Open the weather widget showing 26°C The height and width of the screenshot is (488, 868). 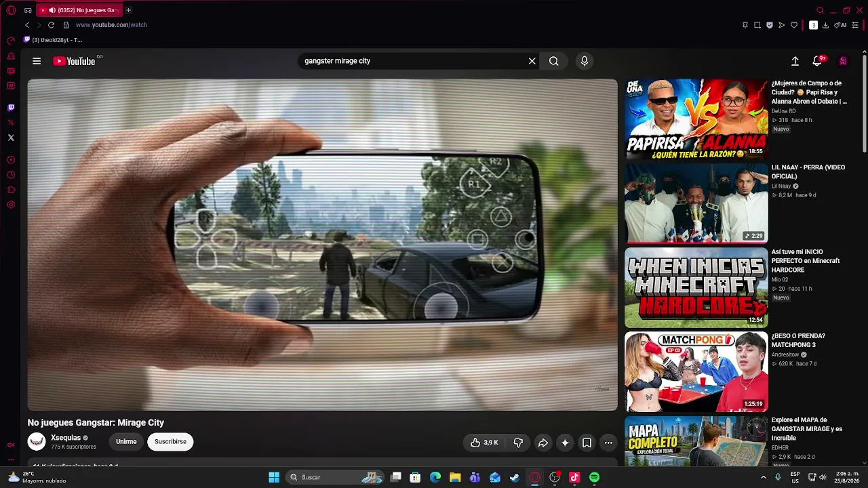37,477
